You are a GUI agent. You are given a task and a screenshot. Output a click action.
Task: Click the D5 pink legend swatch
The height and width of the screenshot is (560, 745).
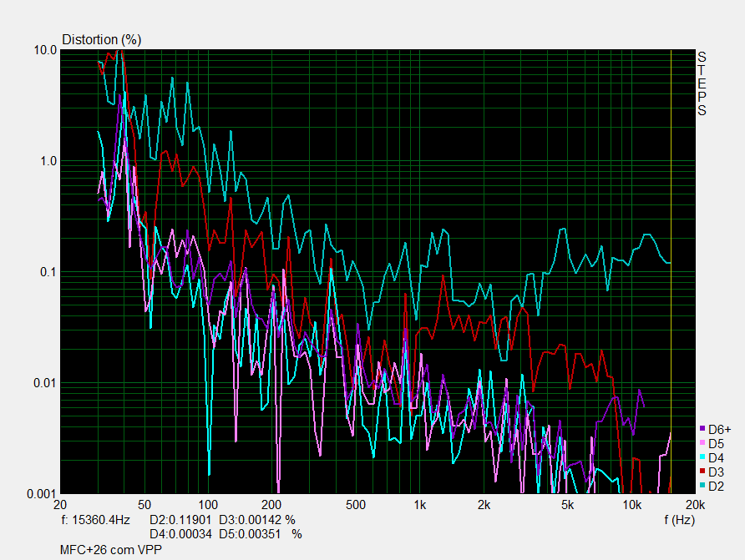pos(702,443)
